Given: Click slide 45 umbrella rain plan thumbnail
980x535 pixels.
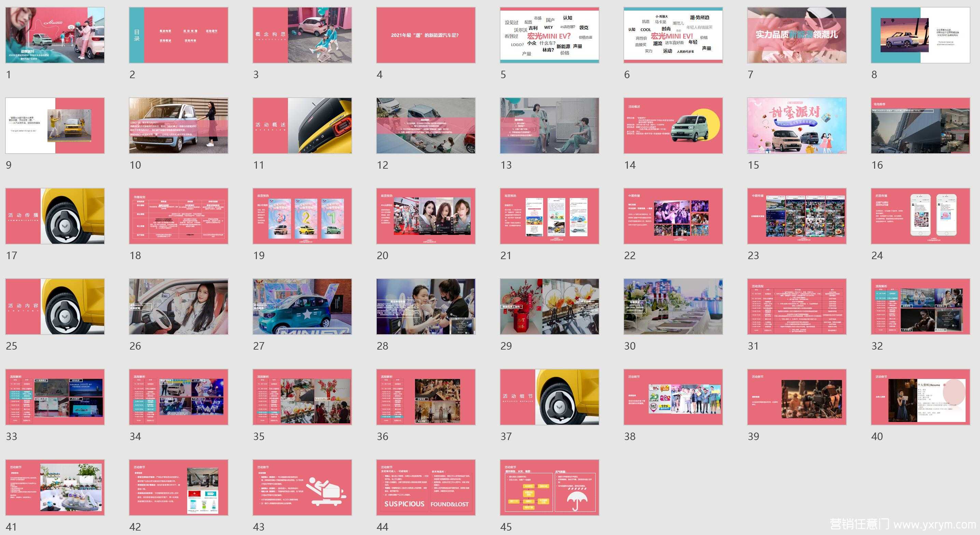Looking at the screenshot, I should pos(549,488).
